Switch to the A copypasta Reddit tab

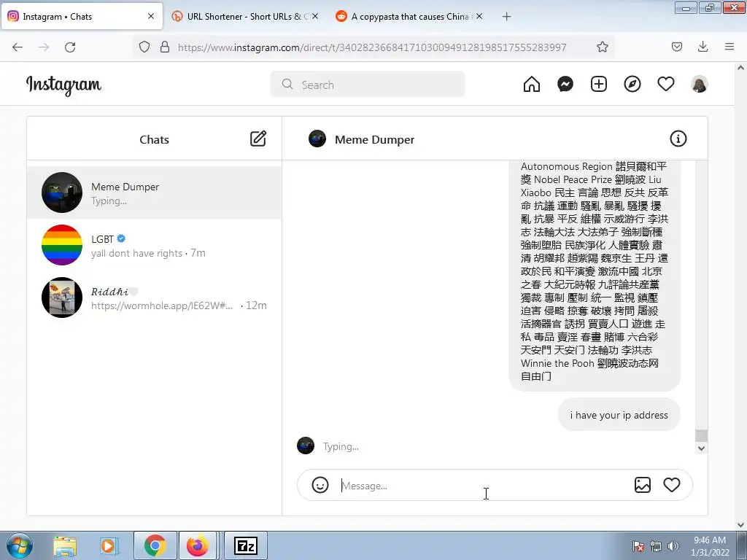tap(410, 16)
